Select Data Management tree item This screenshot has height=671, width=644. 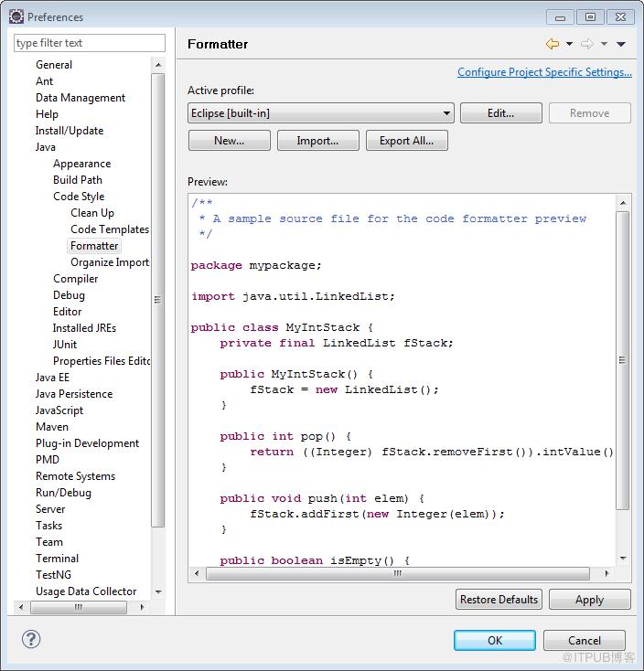pyautogui.click(x=80, y=98)
